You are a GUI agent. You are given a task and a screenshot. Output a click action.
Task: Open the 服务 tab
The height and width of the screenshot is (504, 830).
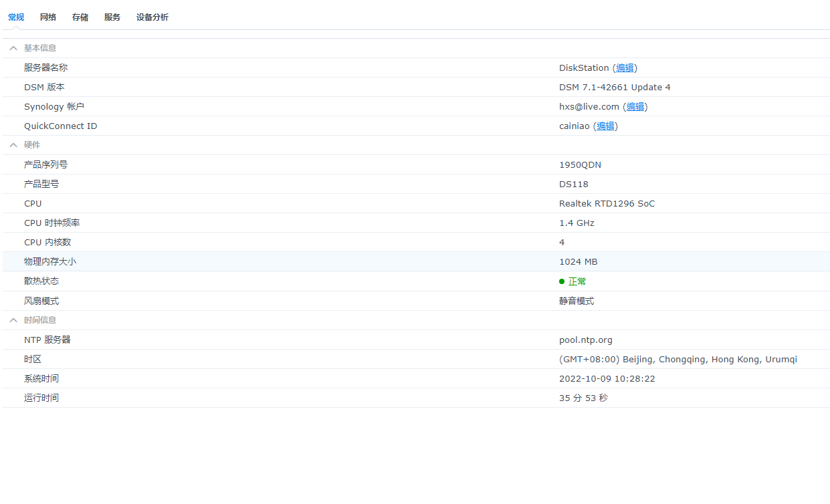click(x=112, y=17)
